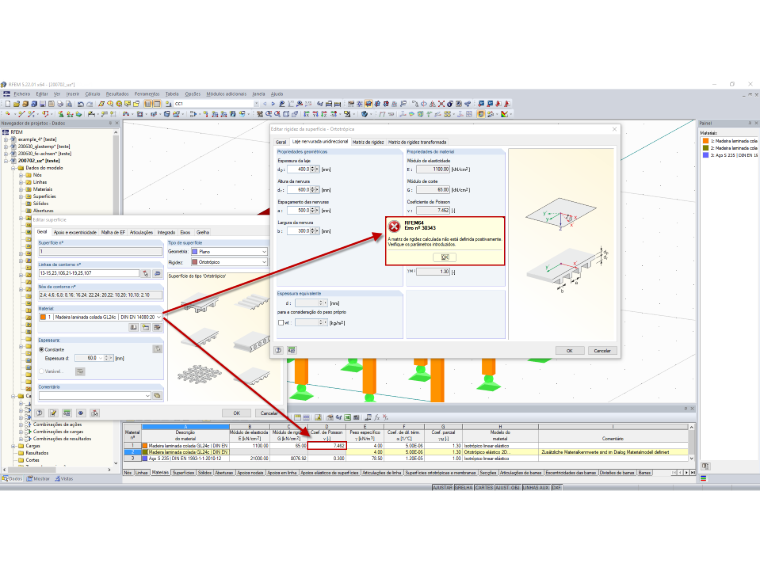The height and width of the screenshot is (570, 760).
Task: Expand the example_4 project node
Action: tap(6, 139)
